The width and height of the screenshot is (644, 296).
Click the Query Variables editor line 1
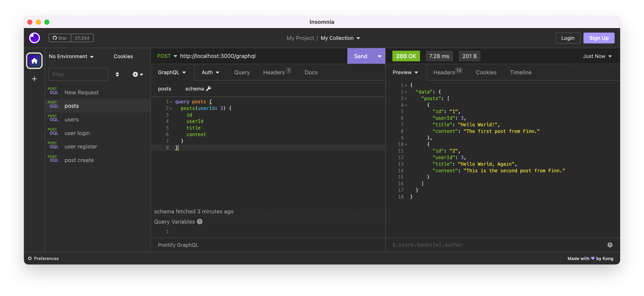[268, 231]
